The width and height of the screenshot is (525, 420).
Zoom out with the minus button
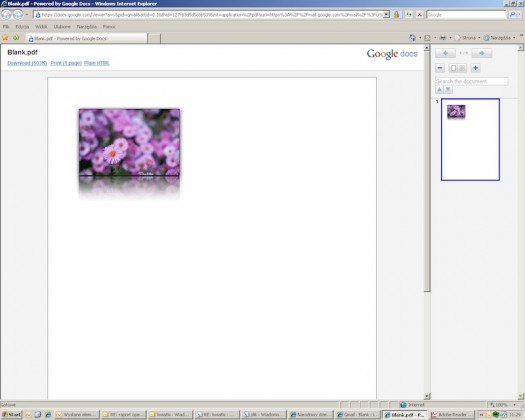pos(440,68)
